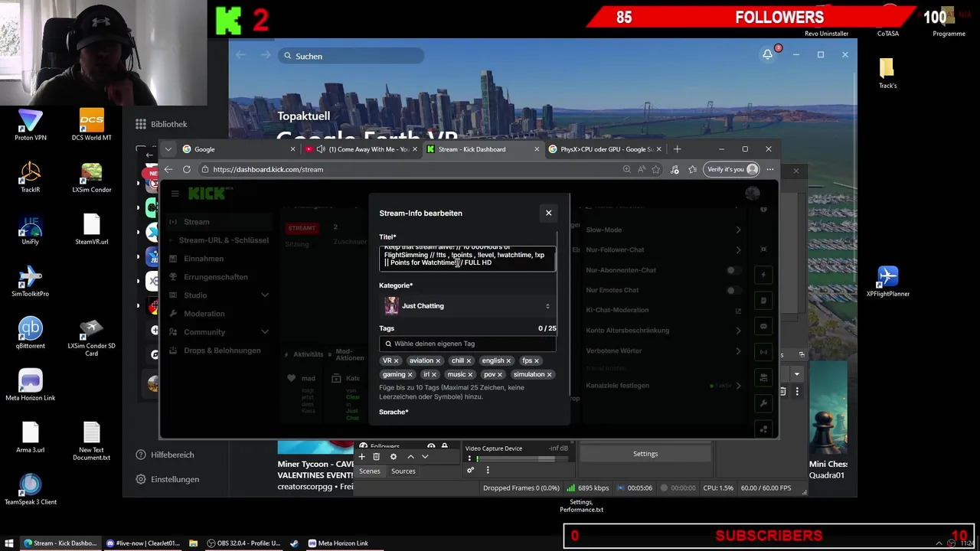Open qBittorrent desktop icon
Viewport: 980px width, 551px height.
click(31, 333)
